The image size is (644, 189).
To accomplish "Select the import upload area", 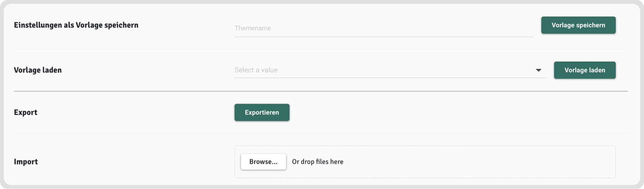I will (x=472, y=162).
